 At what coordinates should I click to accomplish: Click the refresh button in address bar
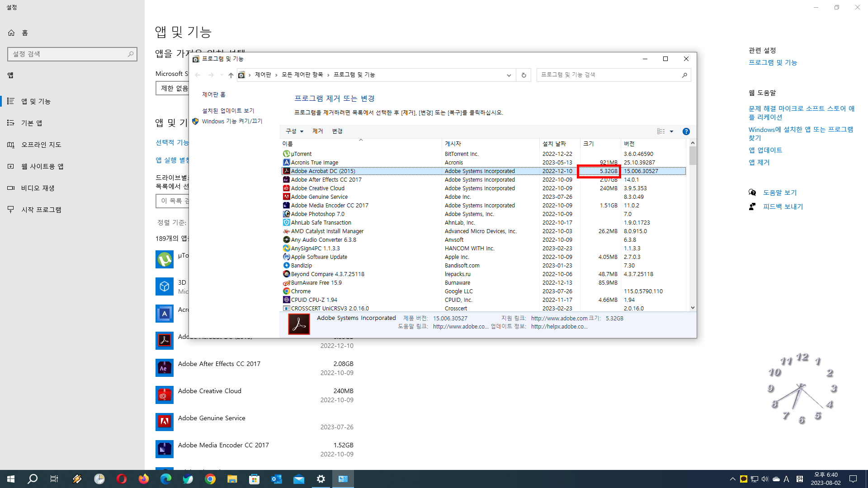(524, 75)
